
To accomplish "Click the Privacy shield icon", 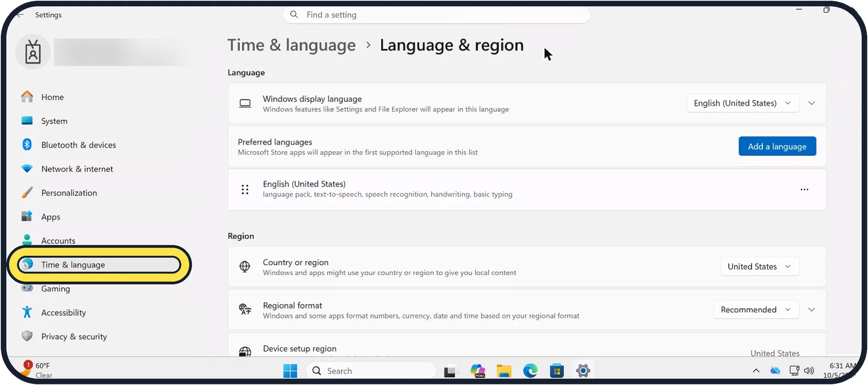I will point(27,336).
